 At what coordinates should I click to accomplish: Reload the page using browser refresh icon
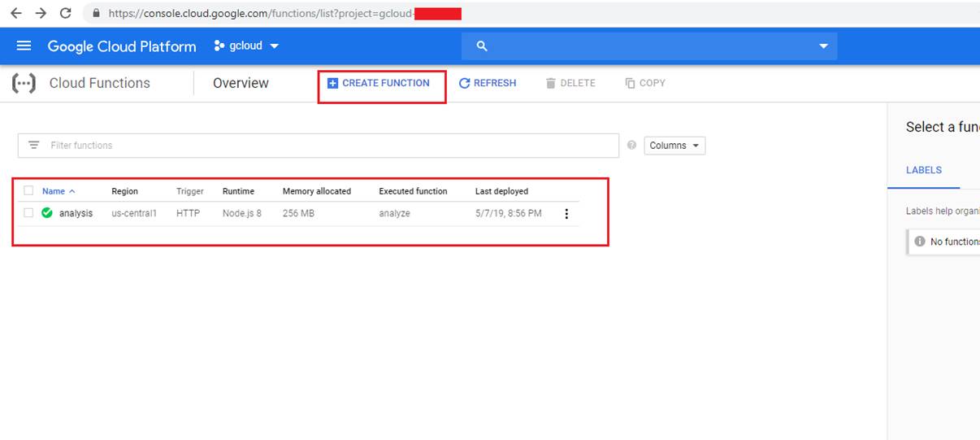click(x=66, y=14)
